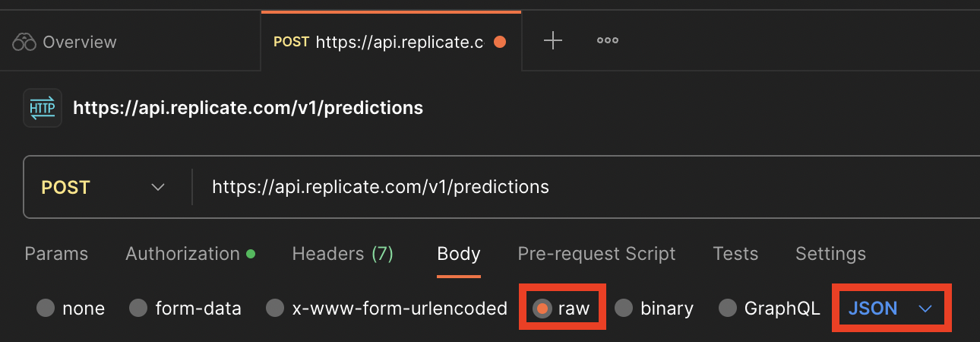The image size is (980, 342).
Task: Choose x-www-form-urlencoded body type
Action: point(275,308)
